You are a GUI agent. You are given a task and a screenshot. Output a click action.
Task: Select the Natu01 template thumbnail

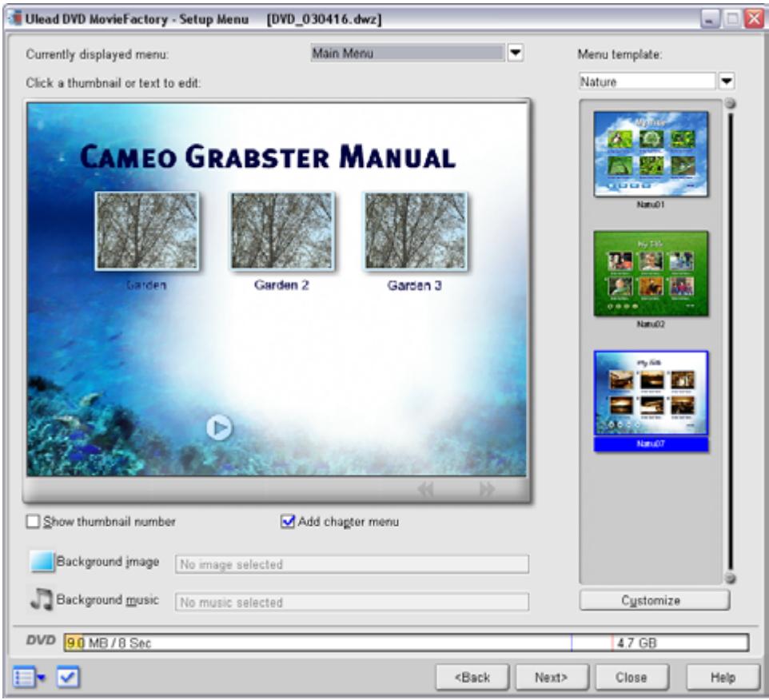[x=651, y=154]
